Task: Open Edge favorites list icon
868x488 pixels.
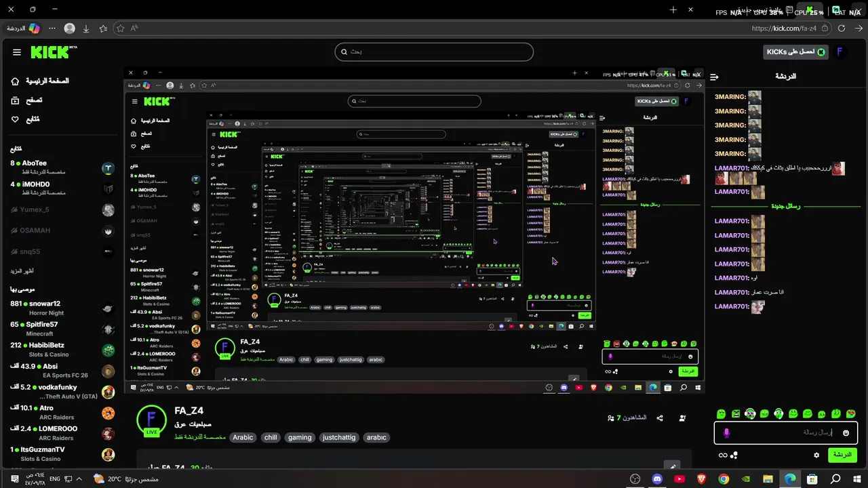Action: click(x=103, y=28)
